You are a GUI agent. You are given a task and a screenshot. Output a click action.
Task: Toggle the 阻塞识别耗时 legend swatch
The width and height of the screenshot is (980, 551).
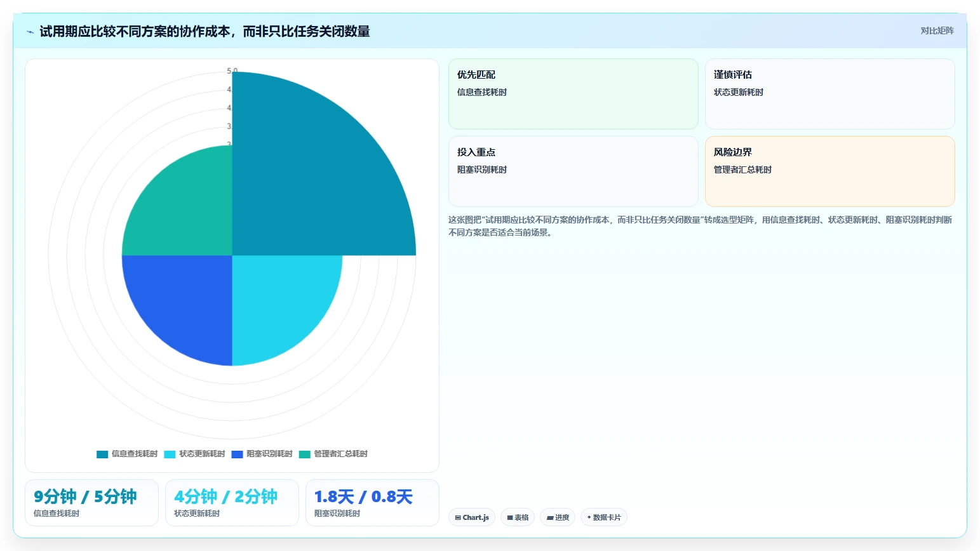point(238,454)
